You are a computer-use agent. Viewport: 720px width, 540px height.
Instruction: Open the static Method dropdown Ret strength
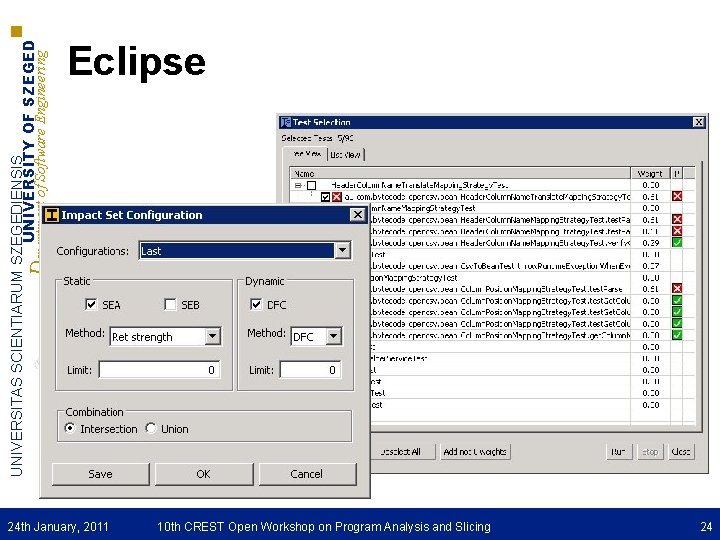[x=212, y=337]
